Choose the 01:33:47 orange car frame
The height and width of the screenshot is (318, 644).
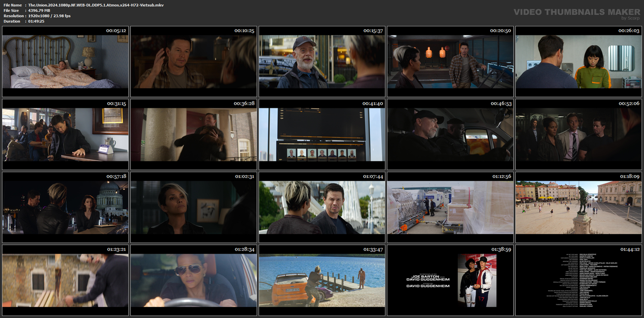click(322, 280)
